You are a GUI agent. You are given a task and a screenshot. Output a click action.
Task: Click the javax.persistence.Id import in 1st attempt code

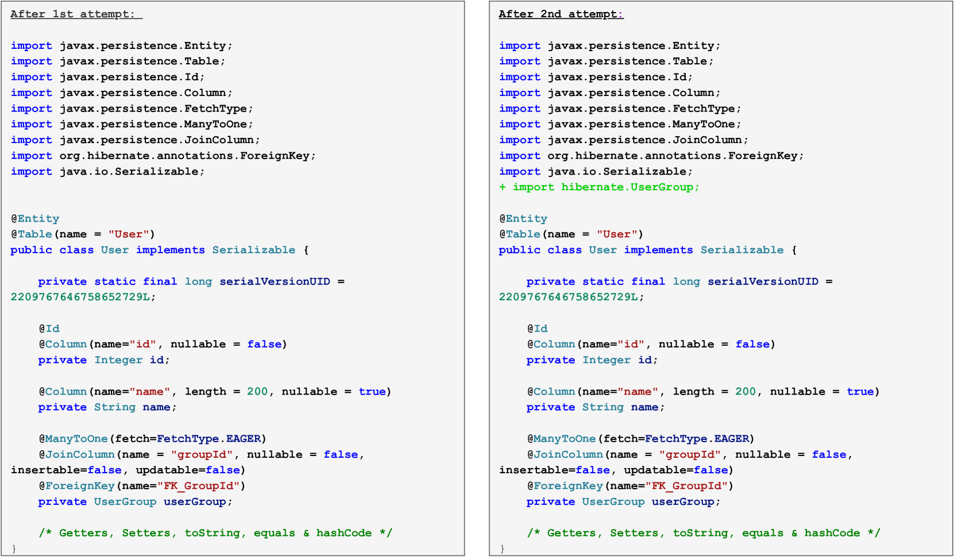coord(108,77)
